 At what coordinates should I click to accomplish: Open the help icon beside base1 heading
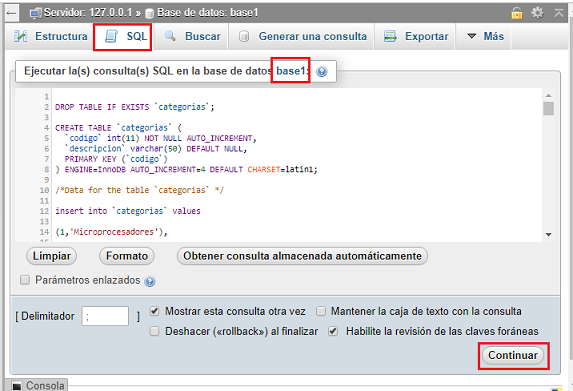[322, 72]
